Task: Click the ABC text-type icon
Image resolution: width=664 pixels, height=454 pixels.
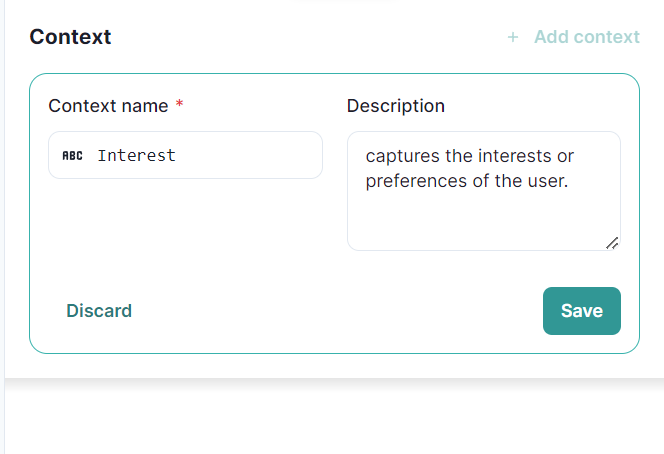Action: pyautogui.click(x=73, y=156)
